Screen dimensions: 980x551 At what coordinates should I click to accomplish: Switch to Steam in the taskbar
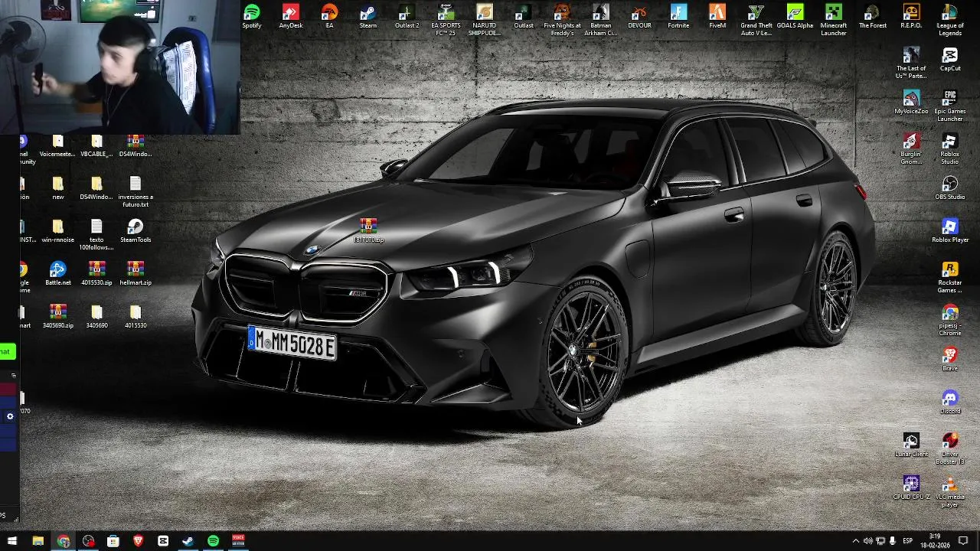click(x=188, y=541)
